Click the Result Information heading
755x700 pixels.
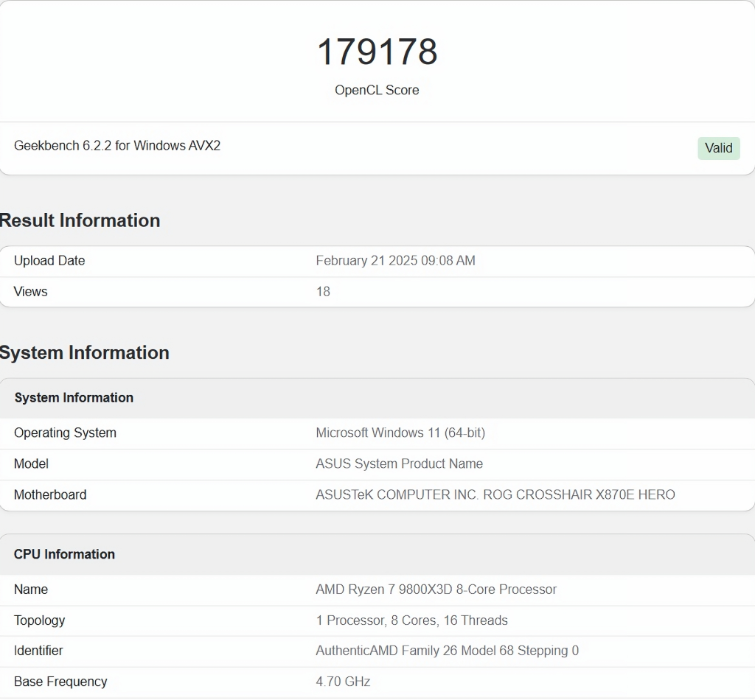80,220
